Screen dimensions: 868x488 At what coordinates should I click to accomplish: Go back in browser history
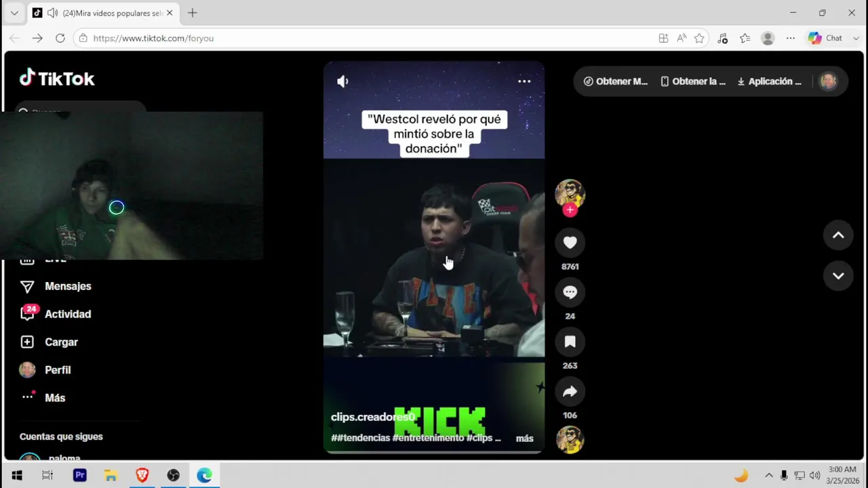point(14,38)
